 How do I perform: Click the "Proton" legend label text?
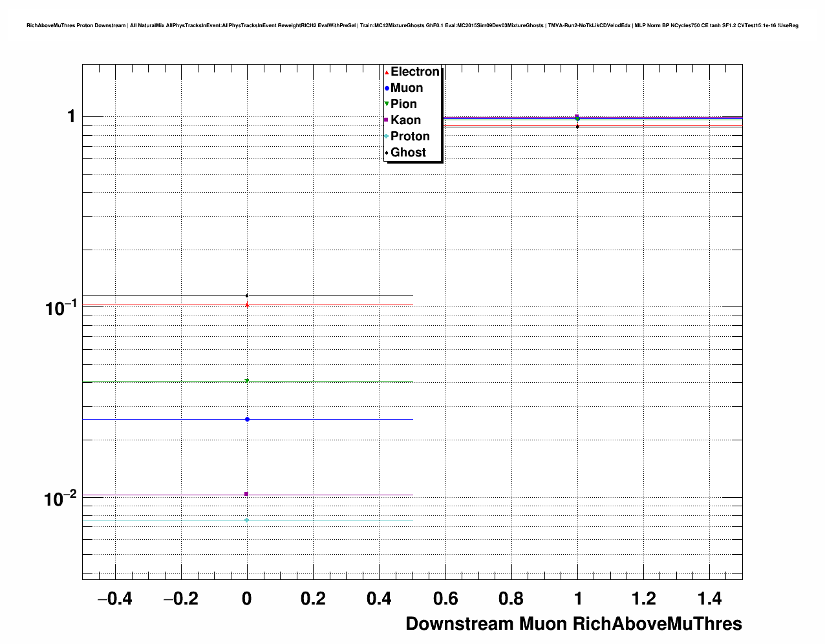[x=410, y=136]
